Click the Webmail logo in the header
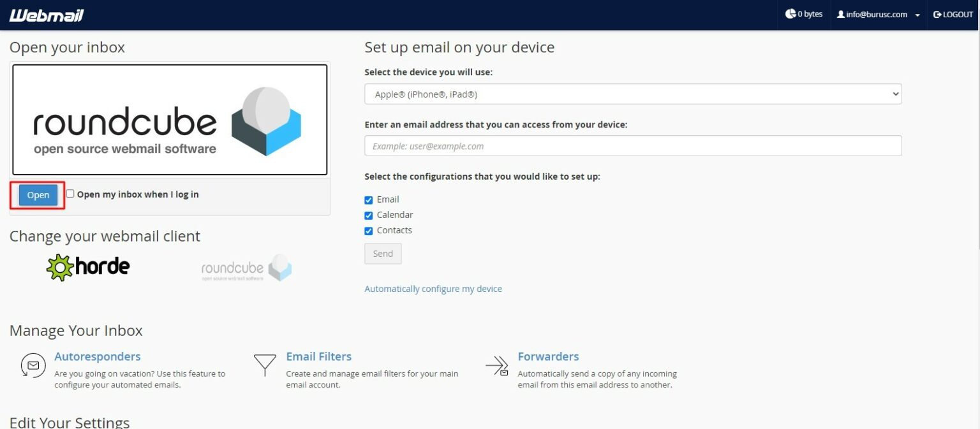This screenshot has height=429, width=980. 45,14
